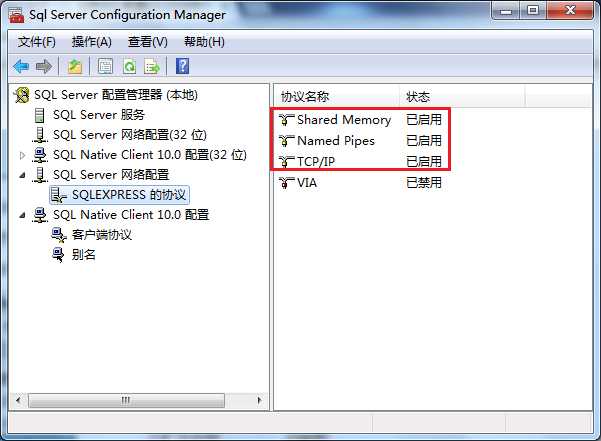
Task: Click 已禁用 status of VIA
Action: click(x=424, y=183)
